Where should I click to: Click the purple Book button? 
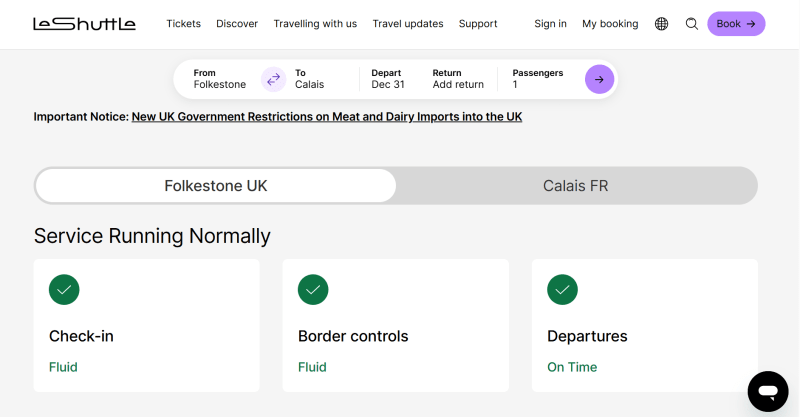tap(736, 24)
